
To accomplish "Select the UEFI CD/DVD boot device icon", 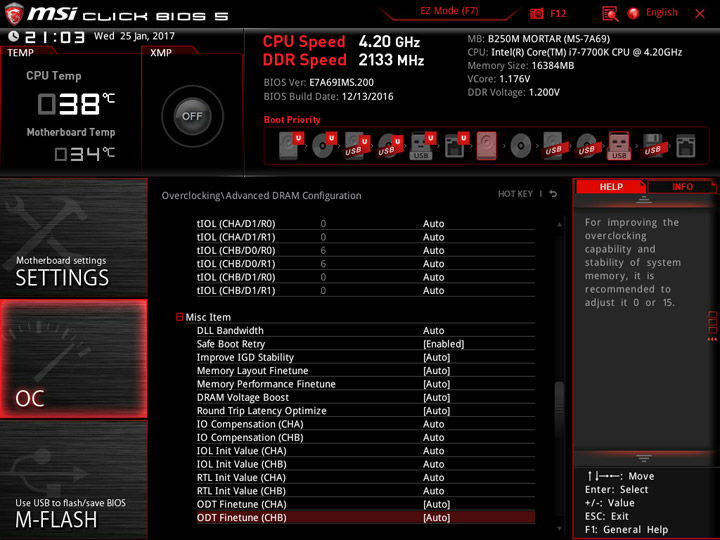I will click(x=324, y=146).
